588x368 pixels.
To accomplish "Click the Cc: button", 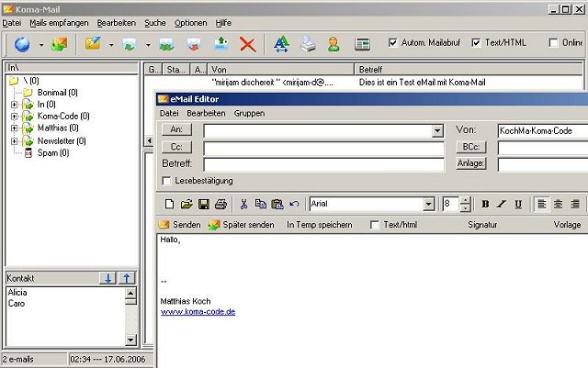I will (x=176, y=147).
